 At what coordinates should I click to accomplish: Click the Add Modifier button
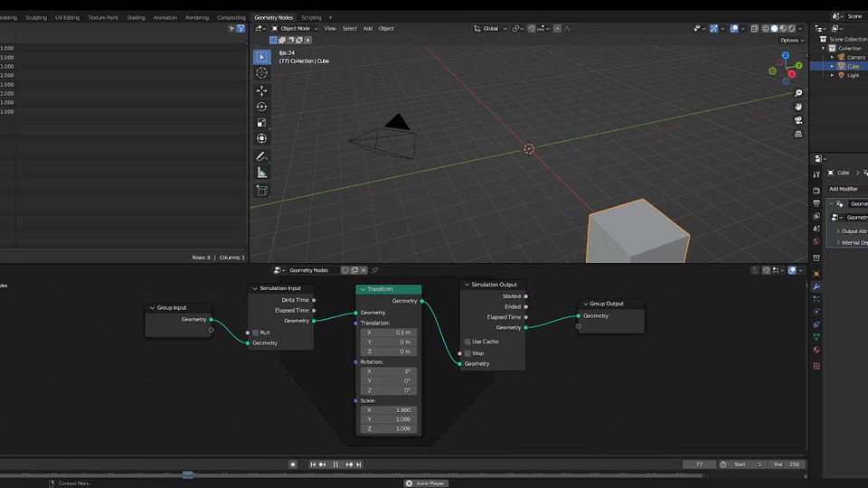point(847,189)
